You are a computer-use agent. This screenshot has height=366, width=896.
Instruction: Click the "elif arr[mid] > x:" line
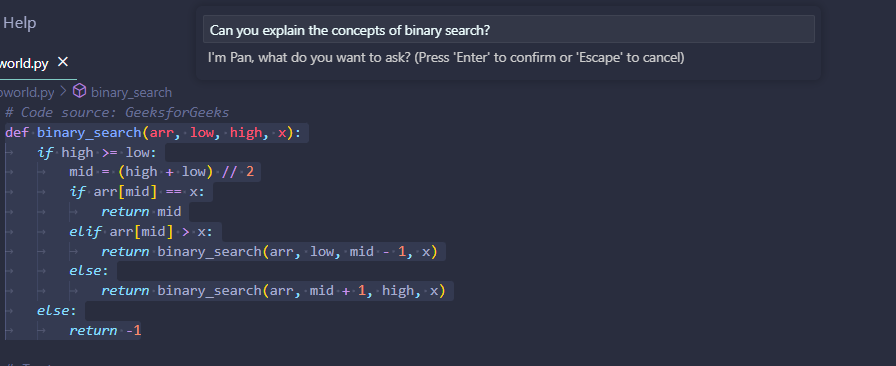pyautogui.click(x=141, y=232)
